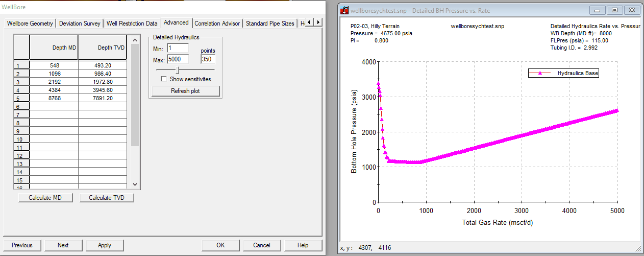
Task: Click the Max rate input field
Action: click(x=178, y=59)
